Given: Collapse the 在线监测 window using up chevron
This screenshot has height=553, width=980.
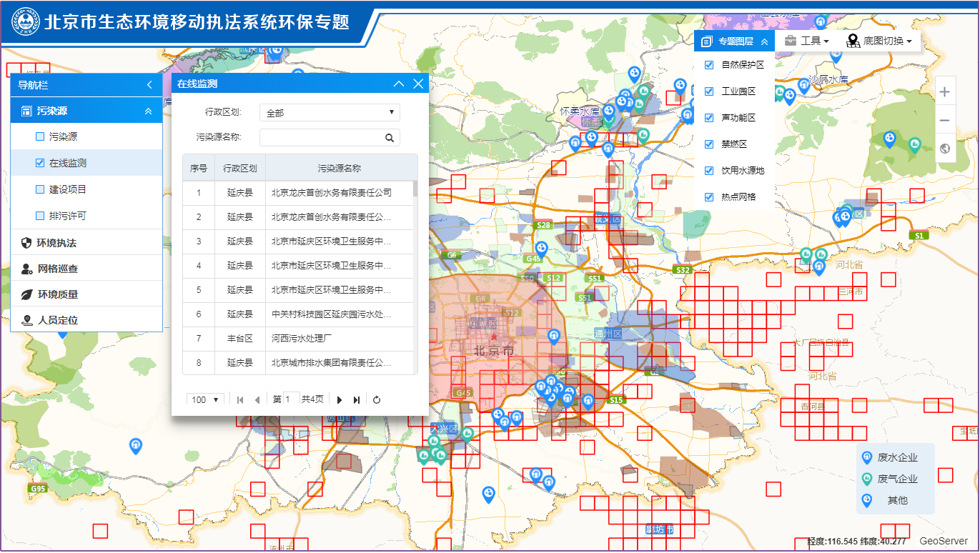Looking at the screenshot, I should (x=399, y=84).
